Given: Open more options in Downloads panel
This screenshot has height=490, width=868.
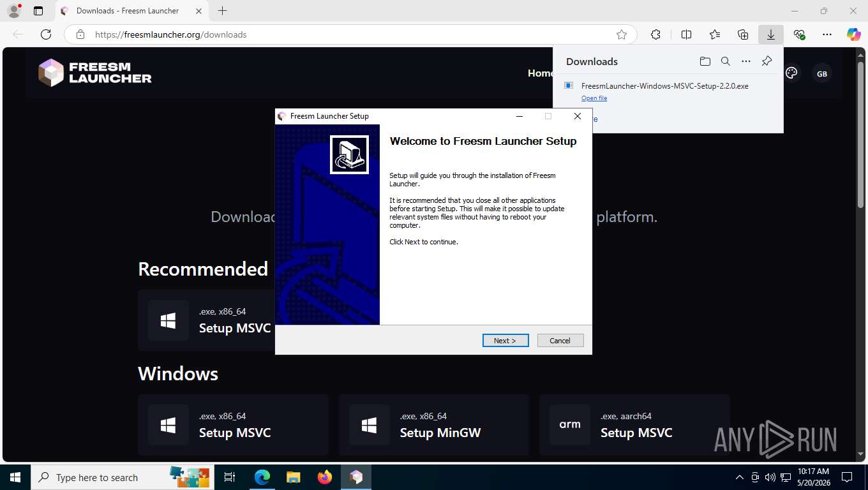Looking at the screenshot, I should [x=746, y=61].
